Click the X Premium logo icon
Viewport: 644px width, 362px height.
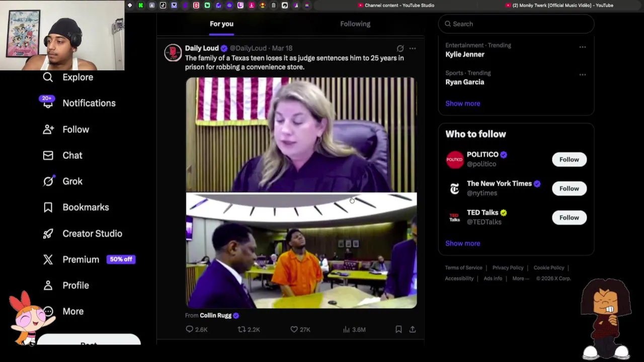pyautogui.click(x=48, y=259)
